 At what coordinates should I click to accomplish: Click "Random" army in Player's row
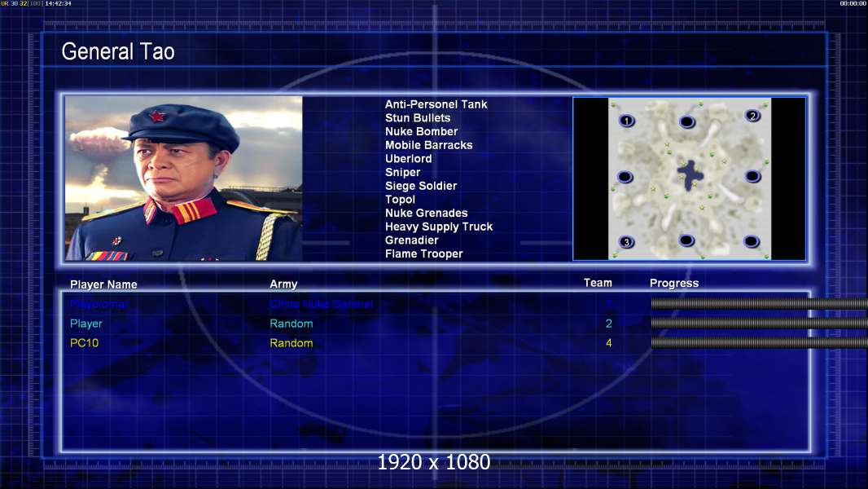tap(292, 324)
